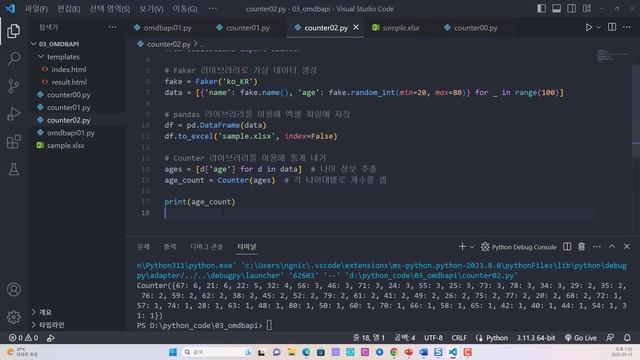Viewport: 640px width, 360px height.
Task: Open the Explorer view in activity bar
Action: 13,31
